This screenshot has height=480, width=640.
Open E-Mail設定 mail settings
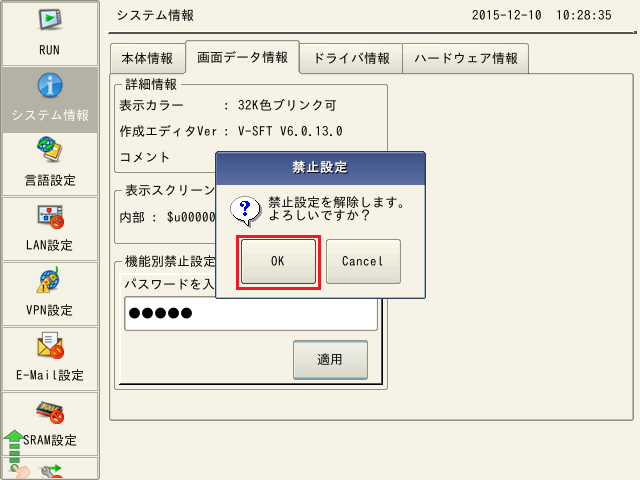(x=50, y=359)
